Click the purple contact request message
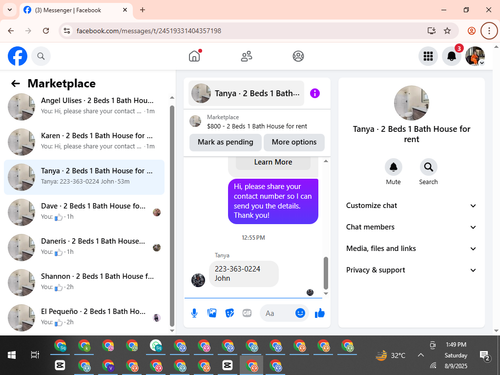The image size is (500, 375). (273, 201)
